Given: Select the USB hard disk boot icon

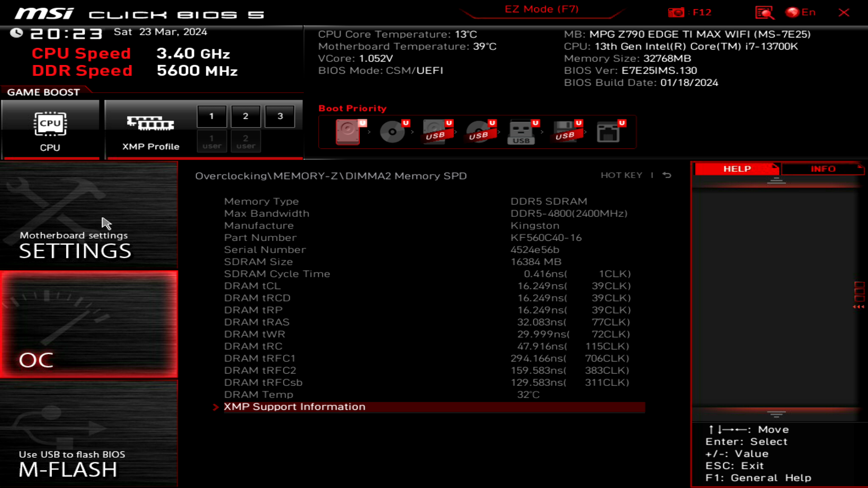Looking at the screenshot, I should [x=437, y=131].
